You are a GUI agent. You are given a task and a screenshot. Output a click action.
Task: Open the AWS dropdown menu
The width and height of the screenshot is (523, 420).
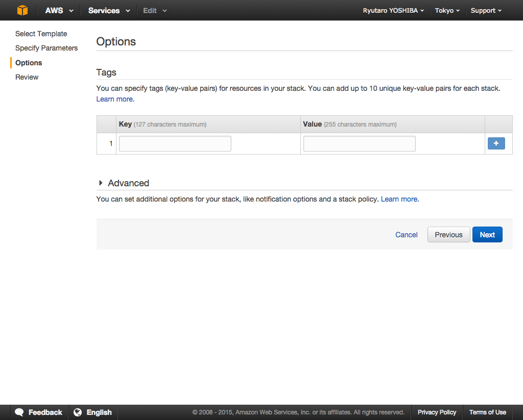59,10
